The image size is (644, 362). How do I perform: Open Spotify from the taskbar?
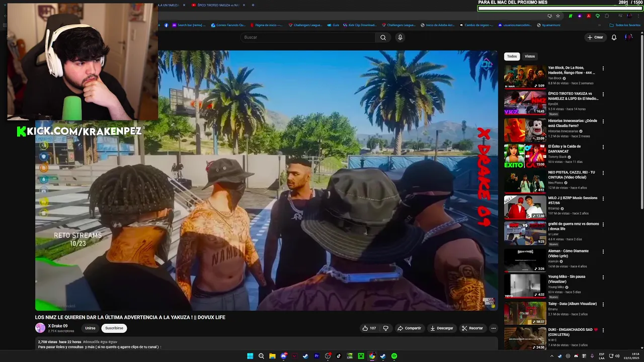coord(394,356)
